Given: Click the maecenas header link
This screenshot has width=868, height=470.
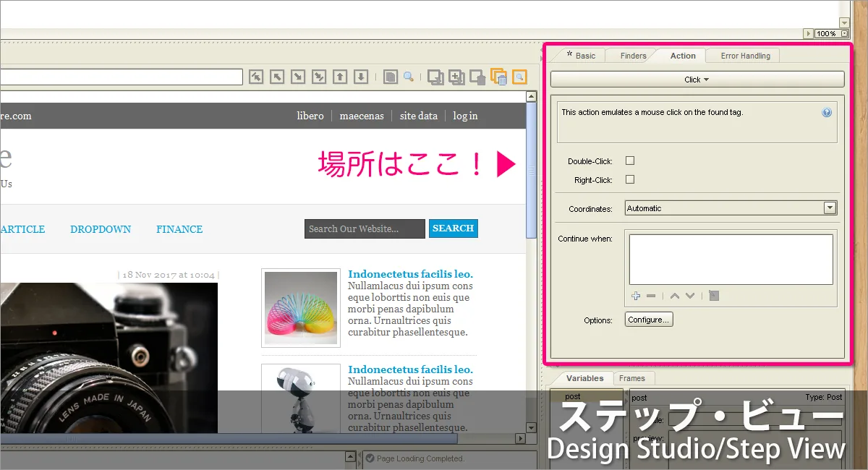Looking at the screenshot, I should (362, 116).
